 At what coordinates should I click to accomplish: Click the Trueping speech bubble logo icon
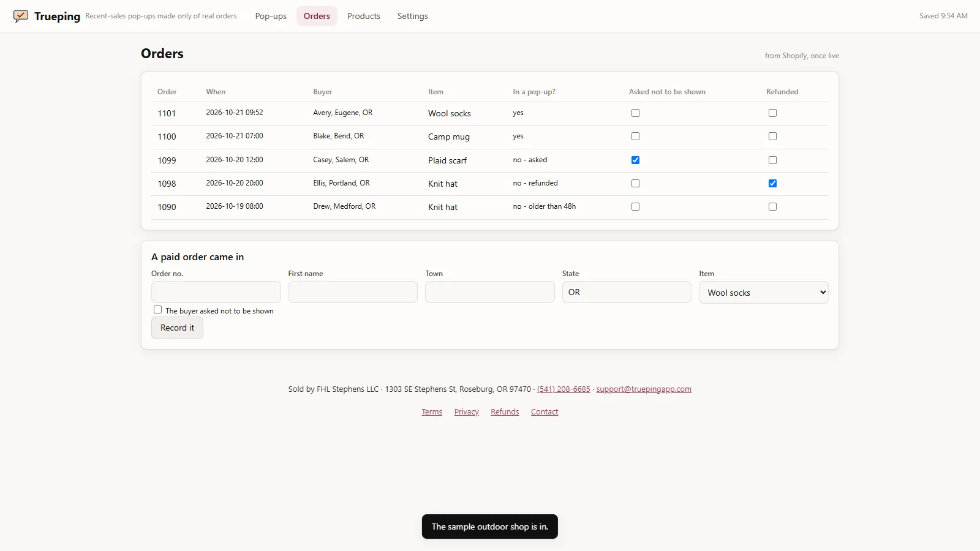pyautogui.click(x=21, y=16)
